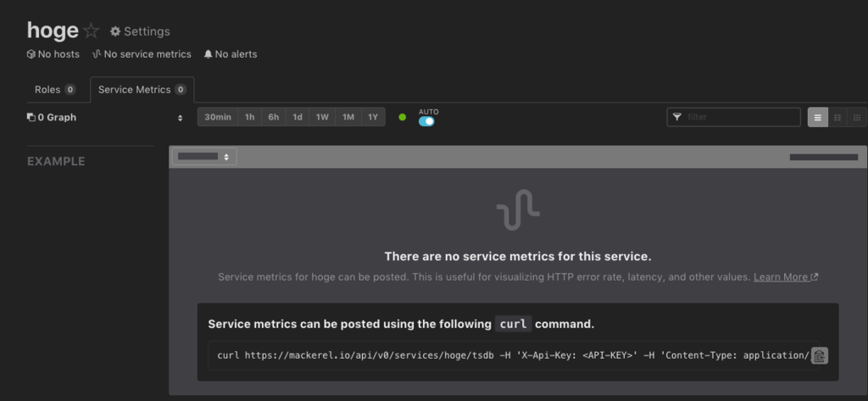Set time range to 1d
Viewport: 868px width, 401px height.
[298, 117]
